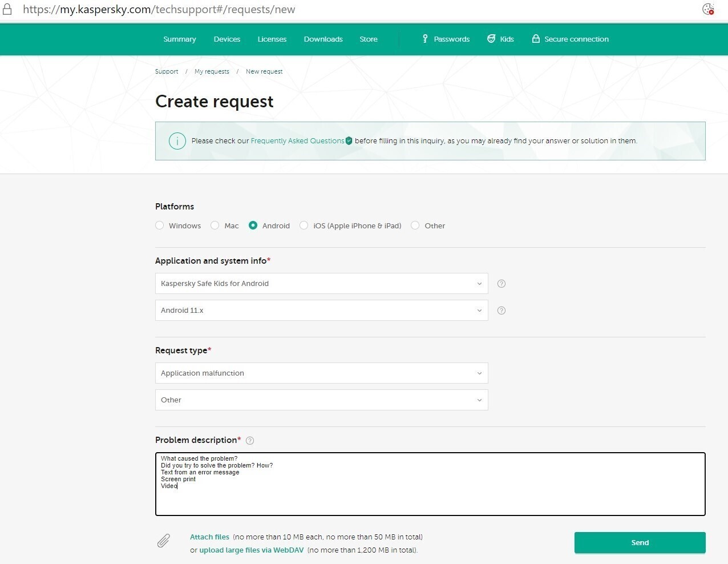Open Passwords from the top navigation

(x=446, y=39)
